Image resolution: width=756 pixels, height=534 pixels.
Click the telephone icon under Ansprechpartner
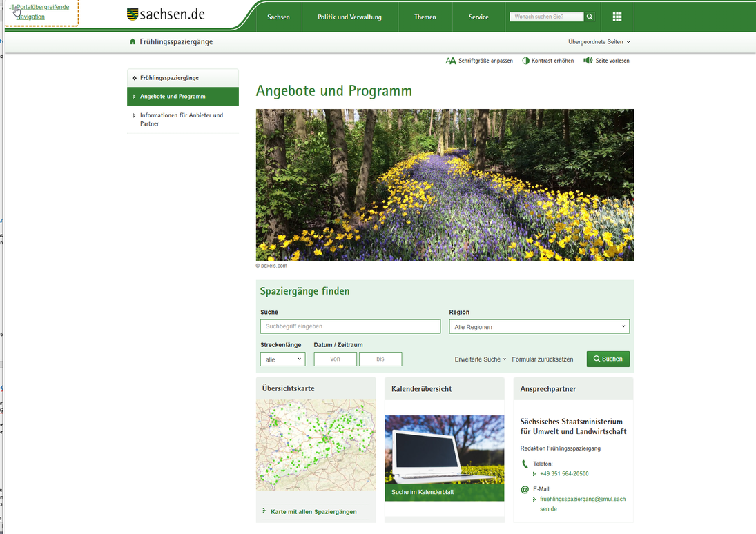[525, 464]
